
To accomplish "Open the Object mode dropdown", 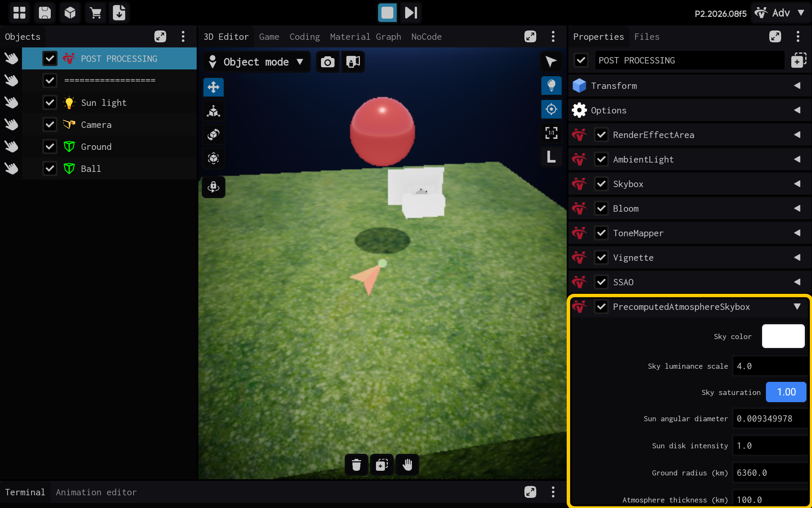I will (257, 62).
